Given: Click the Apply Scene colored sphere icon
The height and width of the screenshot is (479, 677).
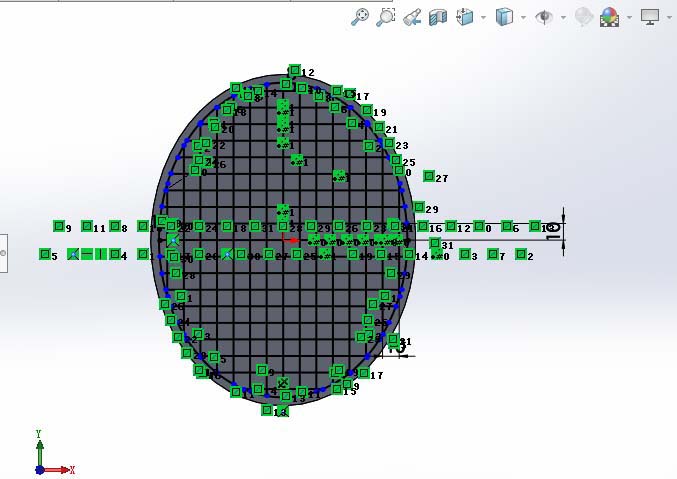Looking at the screenshot, I should tap(609, 17).
